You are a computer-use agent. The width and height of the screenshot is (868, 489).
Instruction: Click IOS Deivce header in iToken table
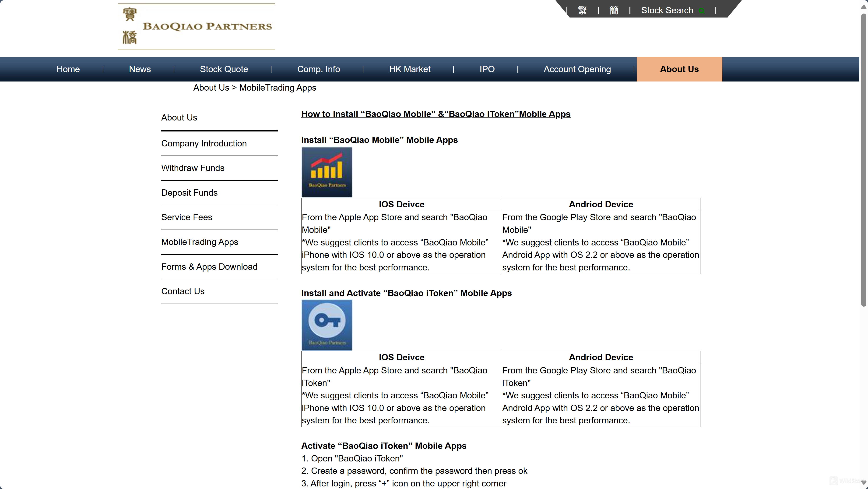click(x=402, y=358)
